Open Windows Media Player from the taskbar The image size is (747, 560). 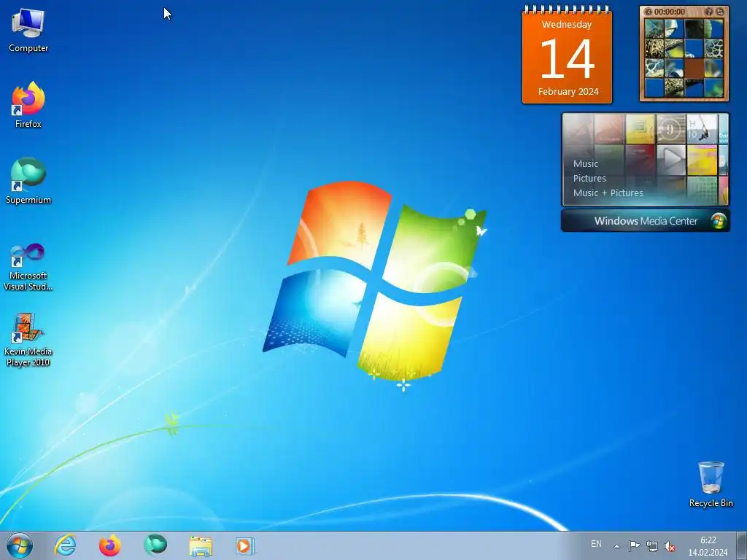click(x=245, y=545)
